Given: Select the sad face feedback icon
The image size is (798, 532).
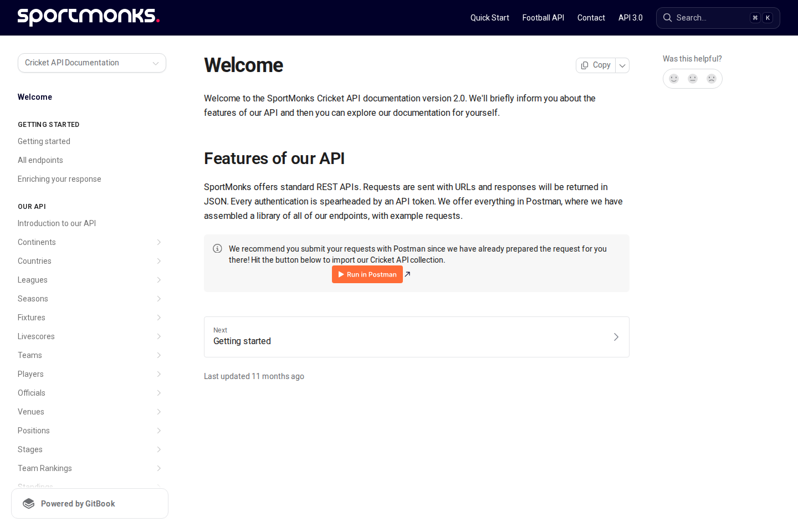Looking at the screenshot, I should (x=711, y=78).
